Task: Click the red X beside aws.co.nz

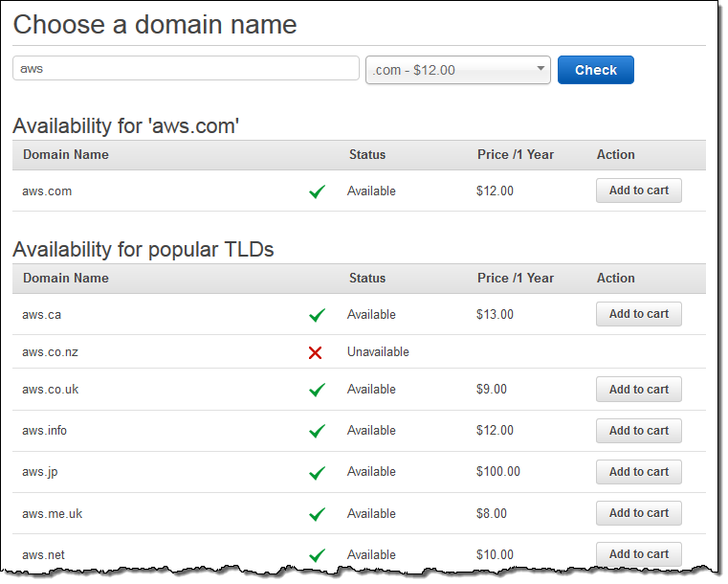Action: pyautogui.click(x=316, y=352)
